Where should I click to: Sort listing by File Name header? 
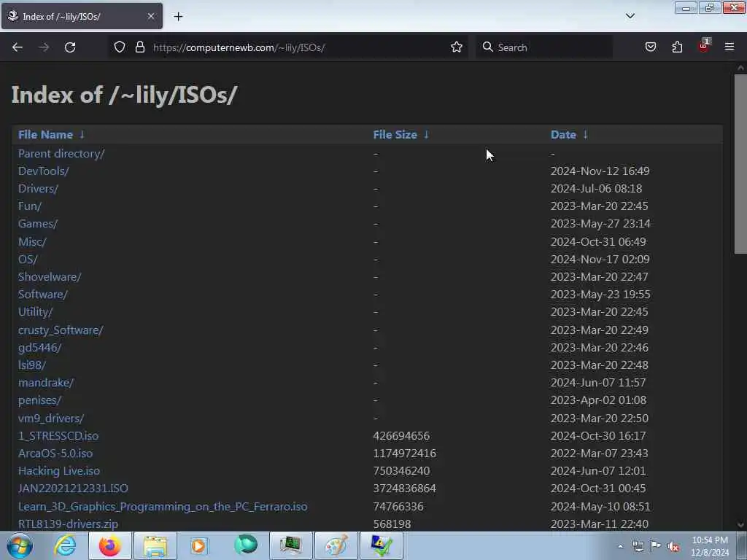point(45,135)
